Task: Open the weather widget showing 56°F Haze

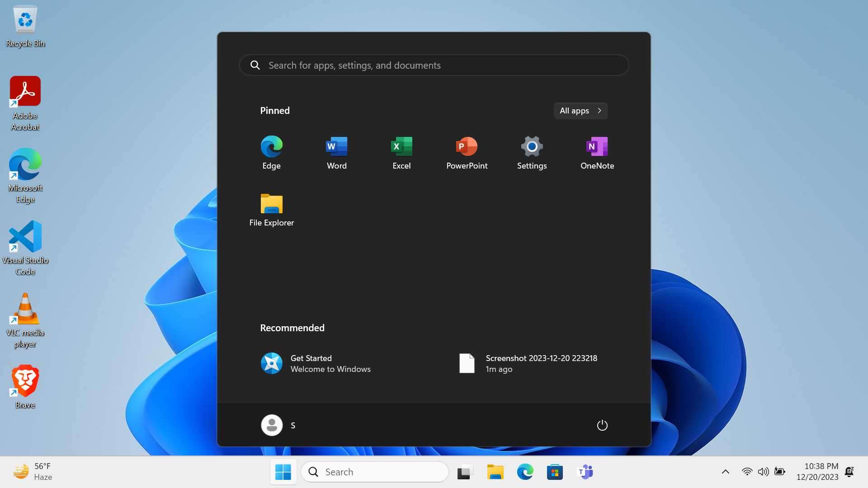Action: pyautogui.click(x=33, y=472)
